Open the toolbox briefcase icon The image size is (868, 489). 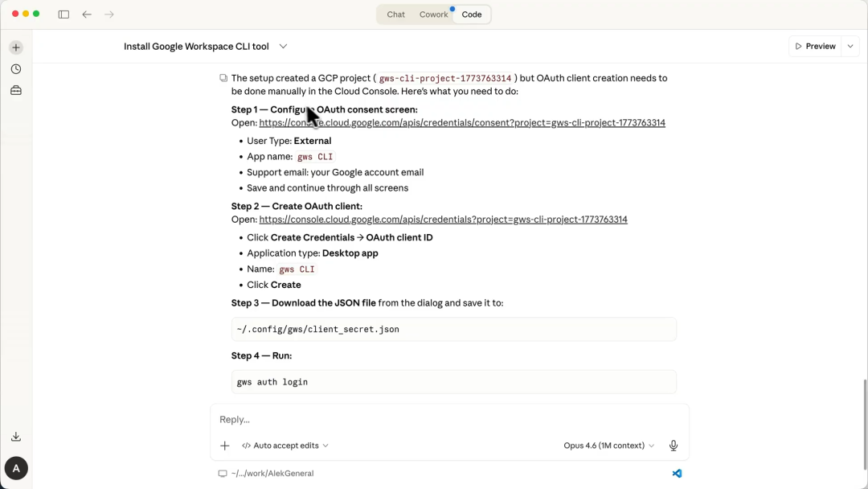(x=16, y=90)
